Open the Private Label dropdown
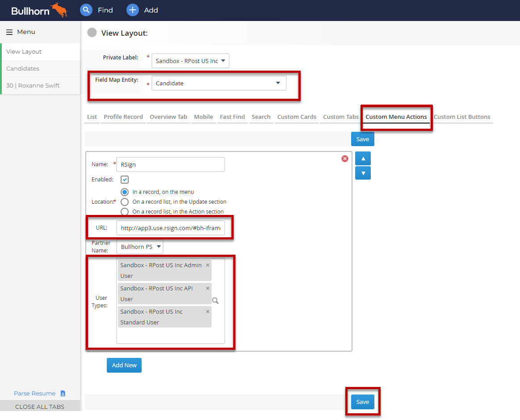Screen dimensions: 520x420 click(190, 61)
